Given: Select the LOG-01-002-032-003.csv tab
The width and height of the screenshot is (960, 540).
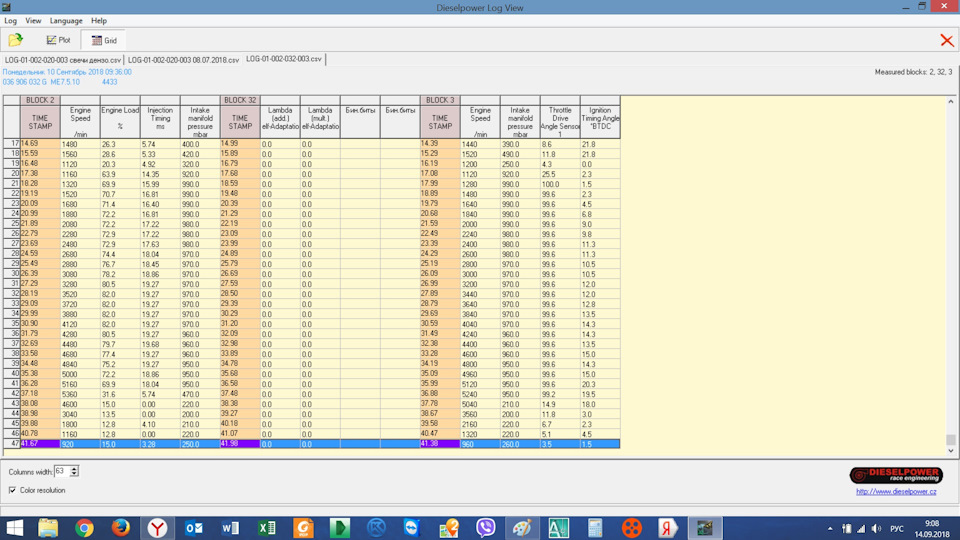Looking at the screenshot, I should [x=284, y=60].
